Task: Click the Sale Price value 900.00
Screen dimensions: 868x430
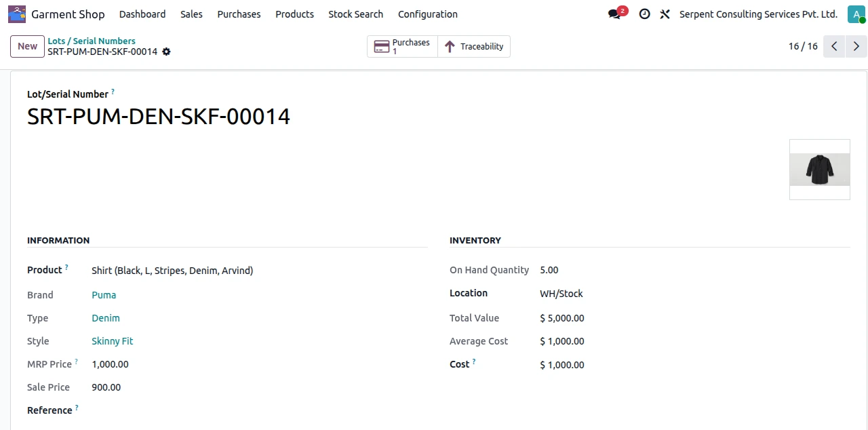Action: click(106, 387)
